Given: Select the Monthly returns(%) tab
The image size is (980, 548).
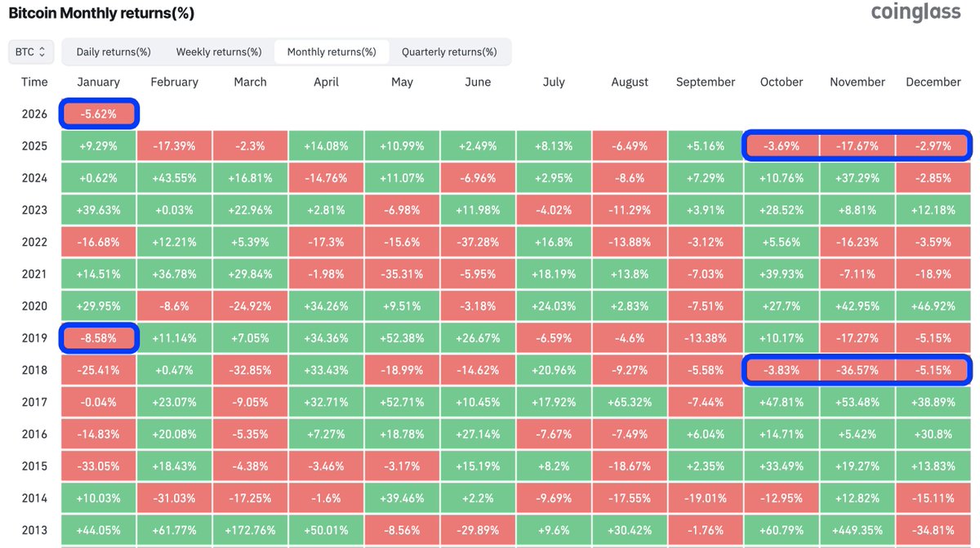Looking at the screenshot, I should (332, 51).
